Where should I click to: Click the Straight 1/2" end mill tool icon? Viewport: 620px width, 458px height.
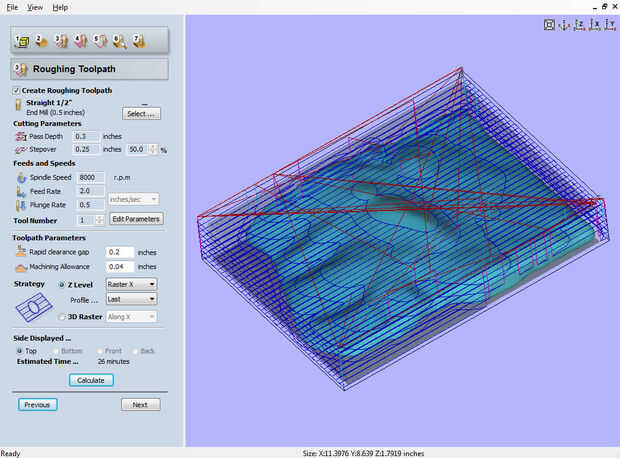click(x=18, y=105)
